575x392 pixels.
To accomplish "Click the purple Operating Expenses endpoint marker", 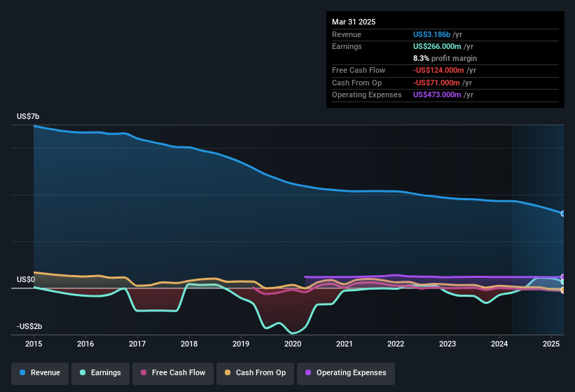I will (563, 276).
